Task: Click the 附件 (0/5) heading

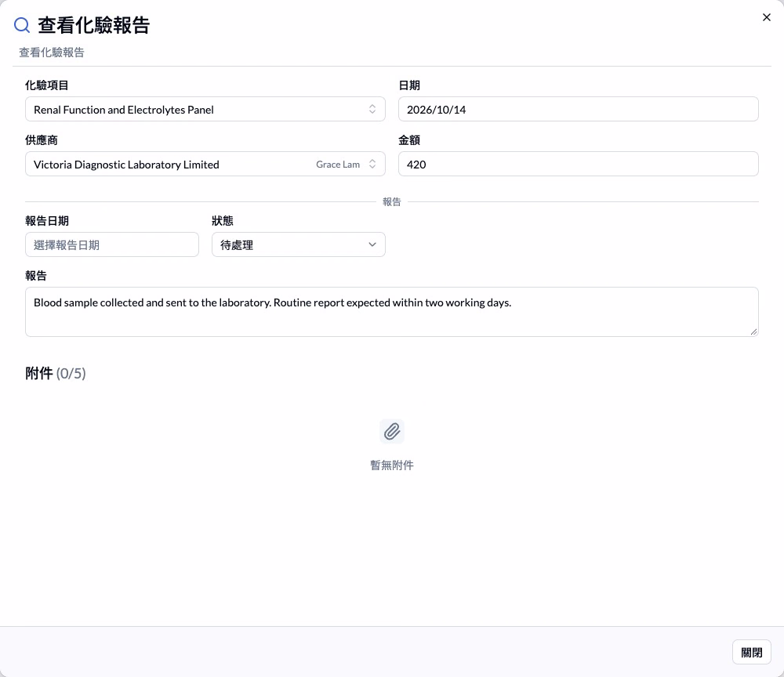Action: click(56, 373)
